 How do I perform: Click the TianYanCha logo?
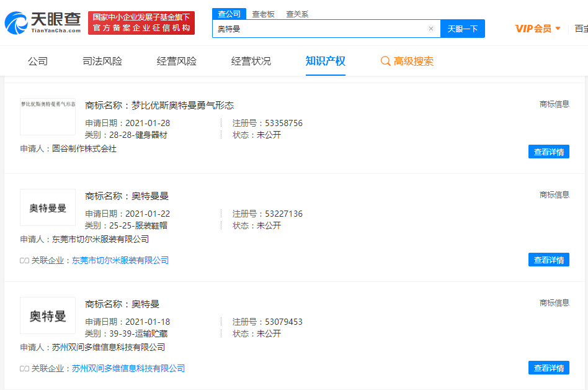point(43,22)
